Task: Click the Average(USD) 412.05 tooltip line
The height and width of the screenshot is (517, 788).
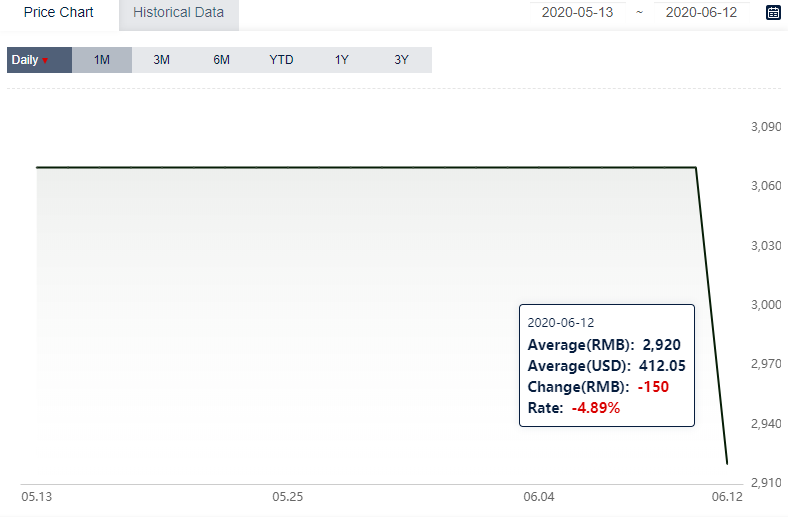Action: [x=607, y=366]
